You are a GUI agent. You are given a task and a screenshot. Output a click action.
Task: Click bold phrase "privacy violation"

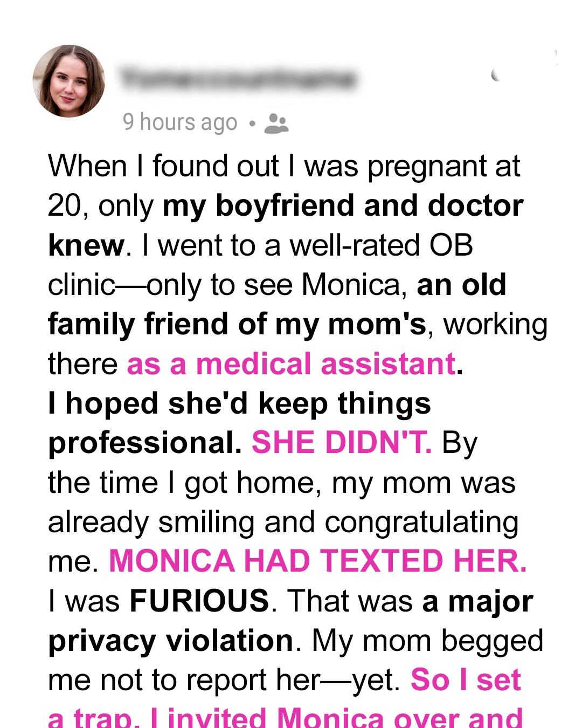click(x=171, y=641)
